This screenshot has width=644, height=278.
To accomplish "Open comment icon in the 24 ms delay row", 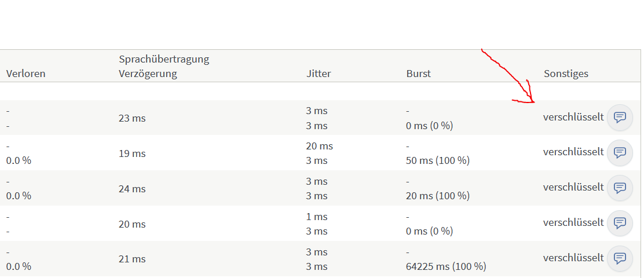I will click(x=620, y=188).
